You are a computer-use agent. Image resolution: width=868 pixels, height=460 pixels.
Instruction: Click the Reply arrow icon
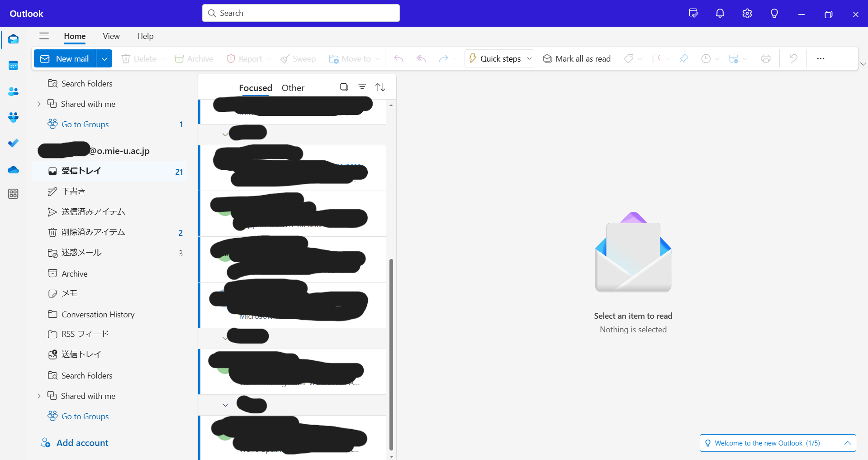[398, 58]
